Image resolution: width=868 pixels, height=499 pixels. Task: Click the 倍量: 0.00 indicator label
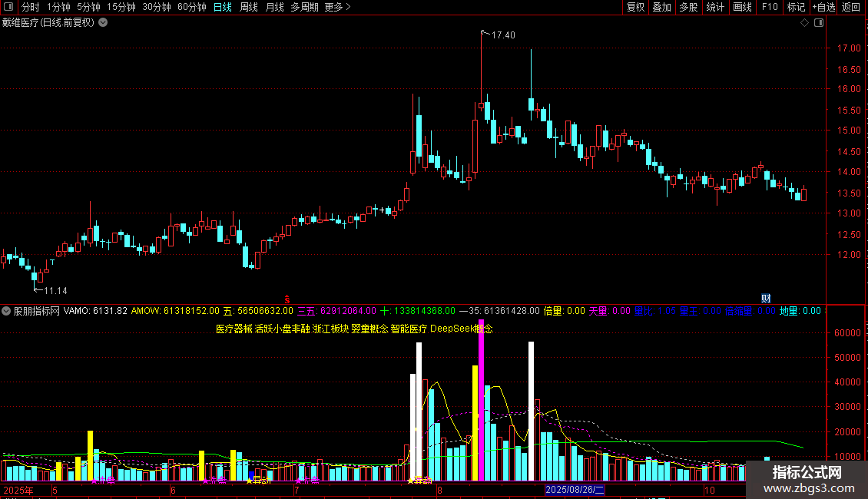pos(564,311)
